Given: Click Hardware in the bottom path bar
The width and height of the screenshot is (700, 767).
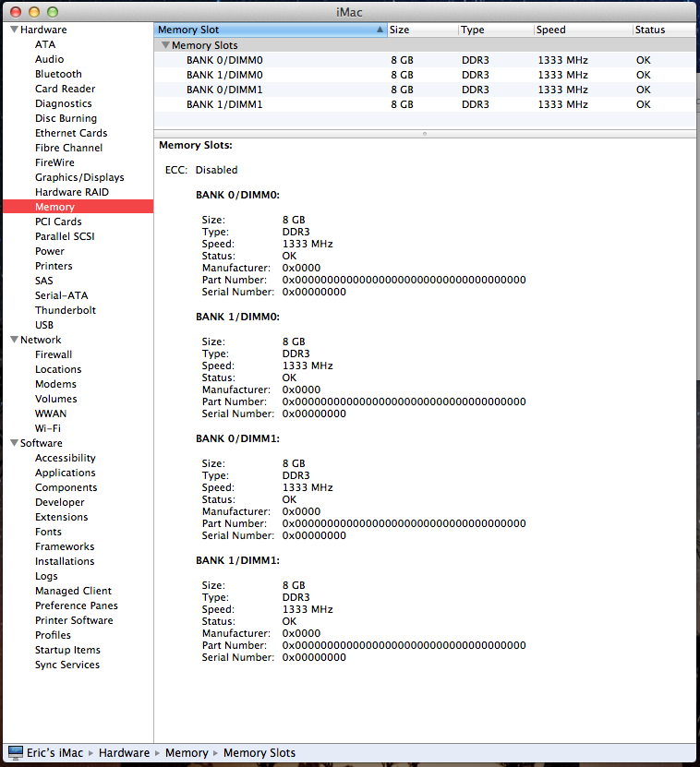Looking at the screenshot, I should [125, 753].
